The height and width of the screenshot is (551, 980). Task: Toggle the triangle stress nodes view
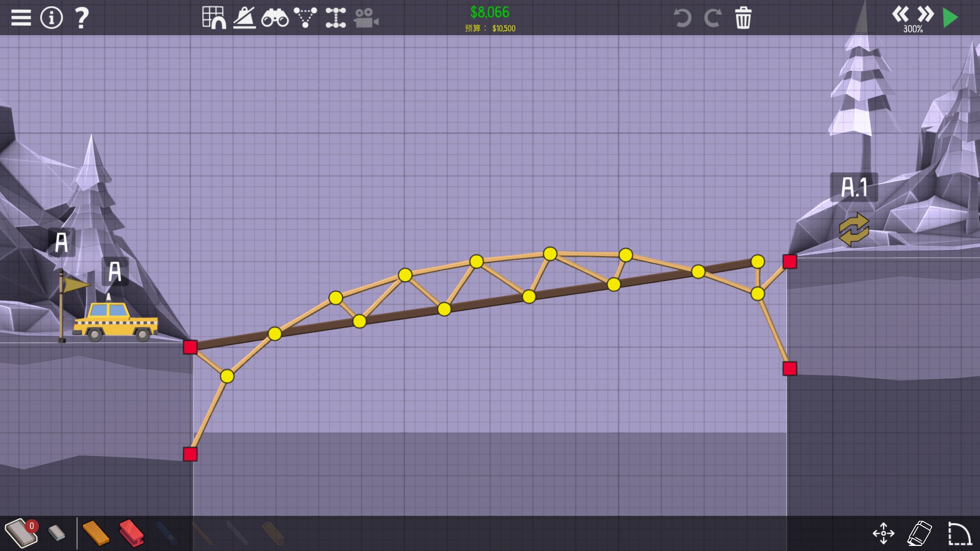[305, 18]
